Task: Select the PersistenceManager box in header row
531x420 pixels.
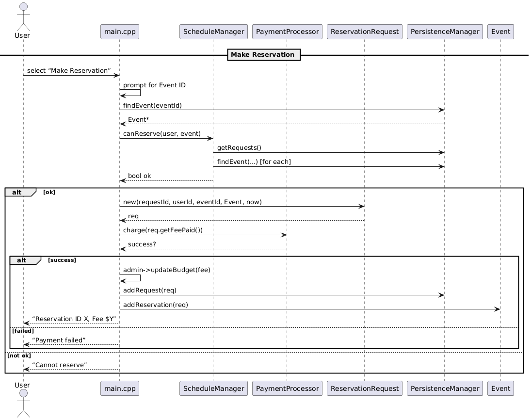Action: tap(445, 32)
